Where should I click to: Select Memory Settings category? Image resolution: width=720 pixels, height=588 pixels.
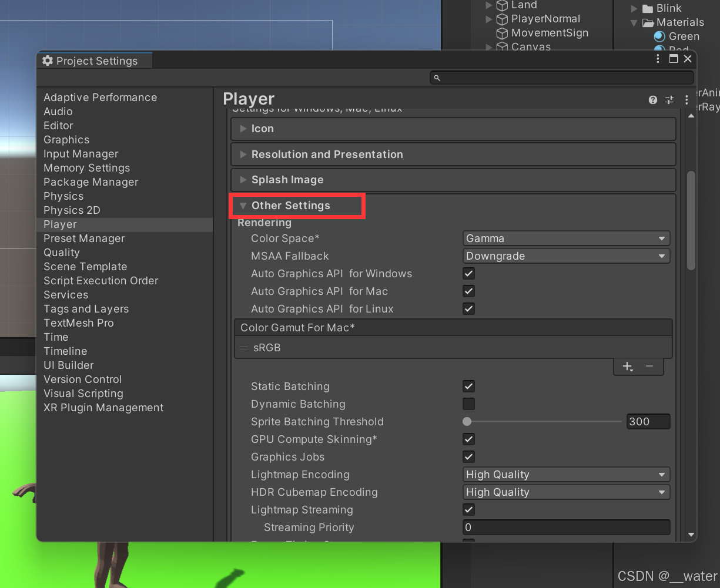point(87,168)
